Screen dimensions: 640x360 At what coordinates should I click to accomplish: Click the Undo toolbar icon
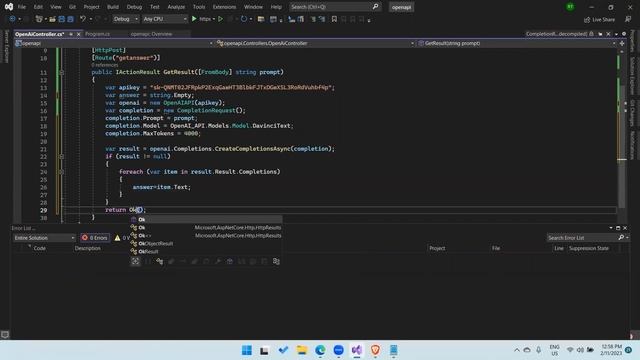[x=83, y=19]
